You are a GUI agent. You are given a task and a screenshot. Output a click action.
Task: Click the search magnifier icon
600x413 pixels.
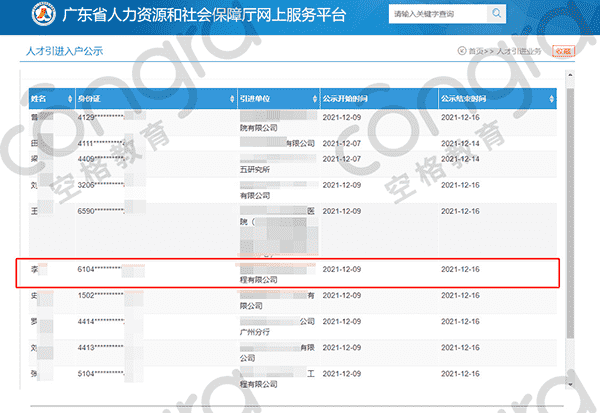(496, 14)
